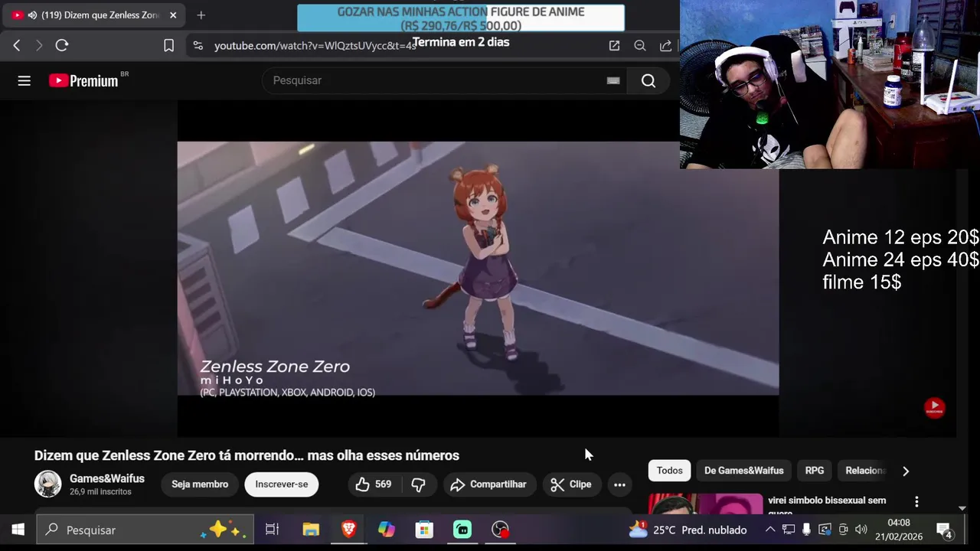Open Microsoft Store from taskbar
This screenshot has width=980, height=551.
[424, 530]
